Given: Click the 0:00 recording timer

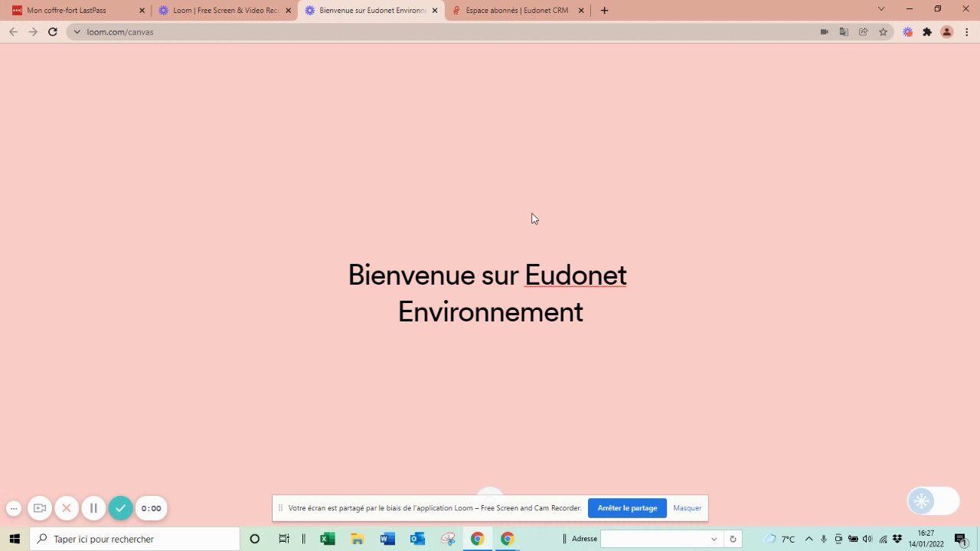Looking at the screenshot, I should click(x=151, y=508).
